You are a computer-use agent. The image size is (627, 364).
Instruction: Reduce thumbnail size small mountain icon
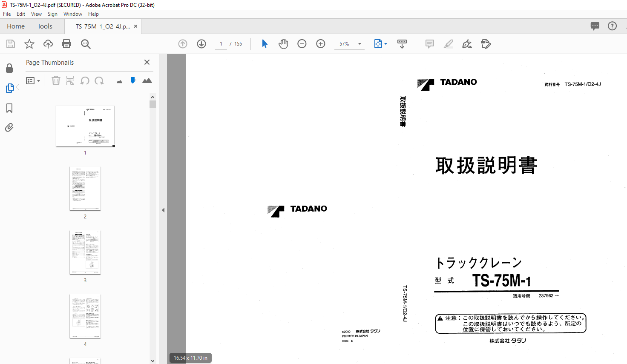pyautogui.click(x=119, y=81)
